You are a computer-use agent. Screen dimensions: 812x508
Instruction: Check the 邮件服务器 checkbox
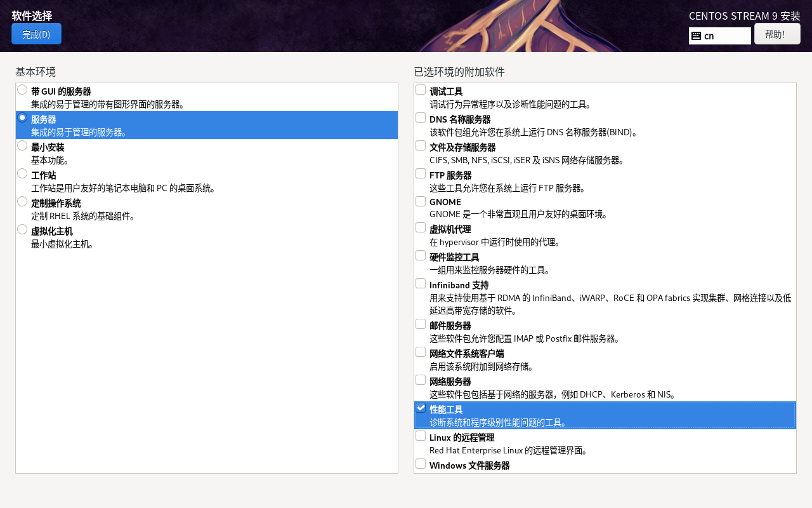[421, 324]
